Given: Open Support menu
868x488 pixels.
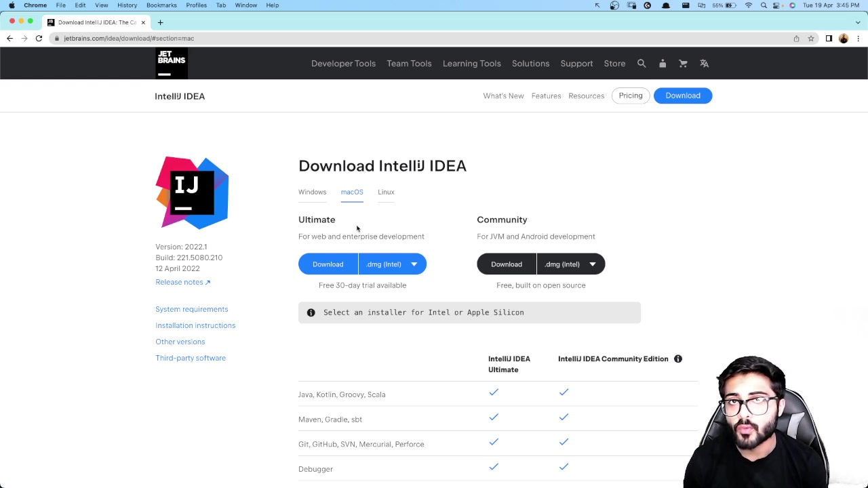Looking at the screenshot, I should tap(576, 64).
